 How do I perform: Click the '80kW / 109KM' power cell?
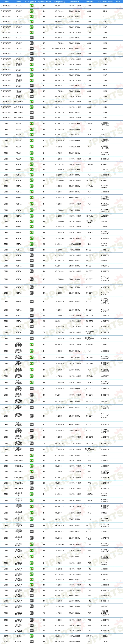[75, 16]
